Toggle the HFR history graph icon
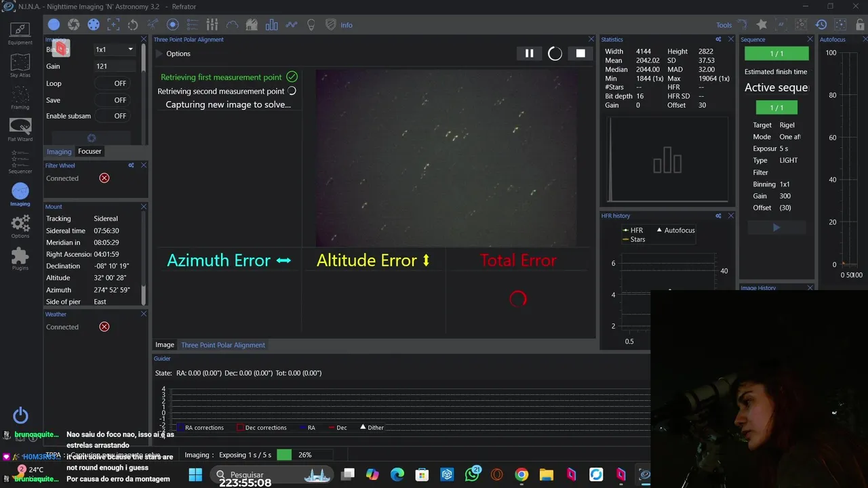Screen dimensions: 868x488 tap(292, 25)
